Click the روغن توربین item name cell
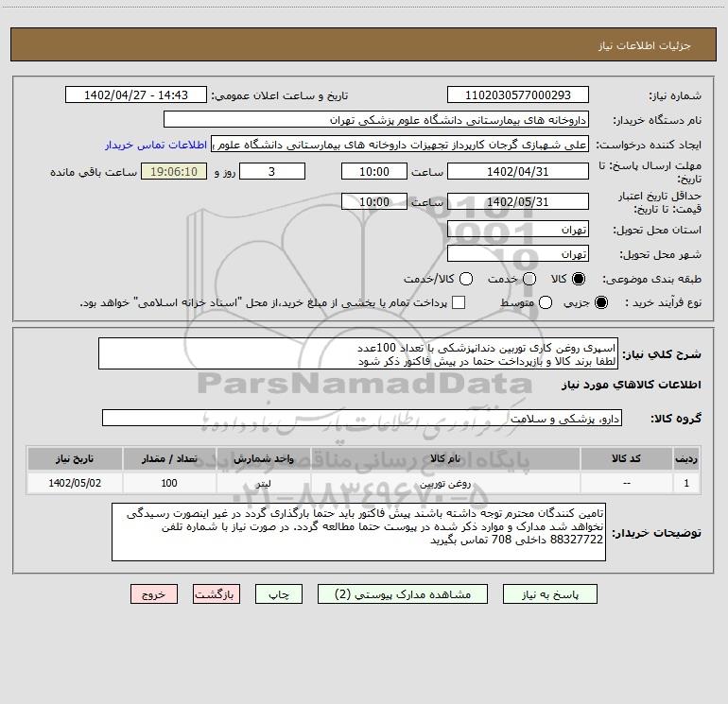 [445, 483]
